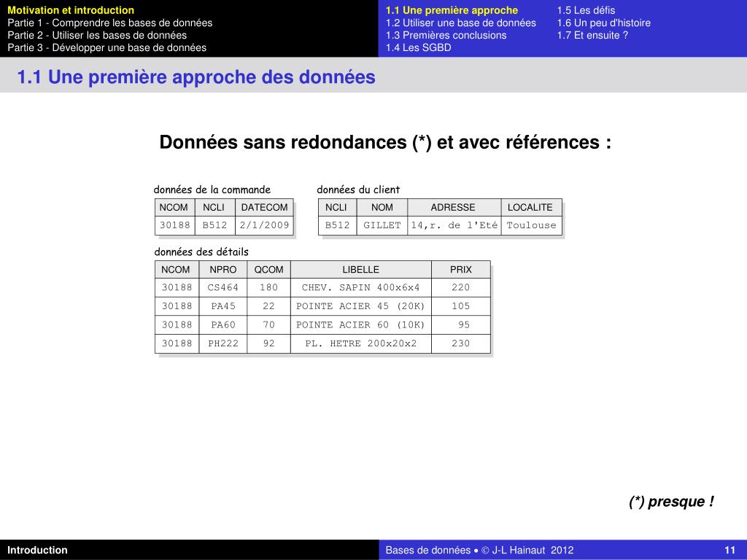Select '1.1 Une première approche' nav item
Viewport: 747px width, 560px height.
pos(452,10)
